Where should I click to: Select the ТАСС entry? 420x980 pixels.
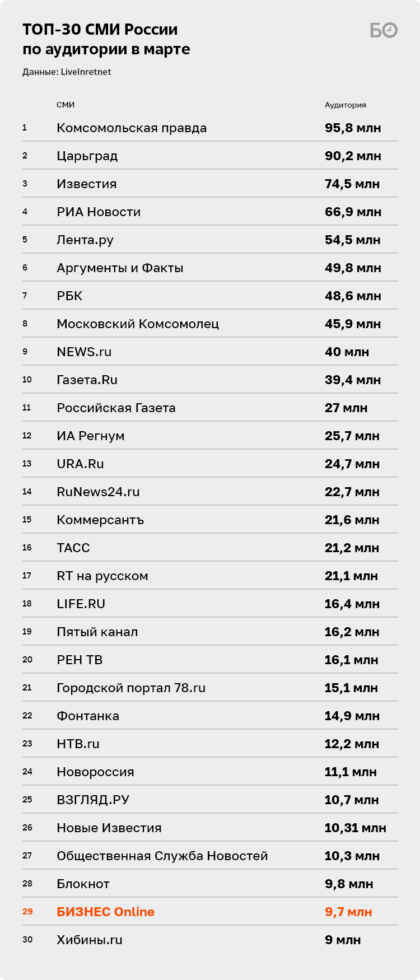73,548
